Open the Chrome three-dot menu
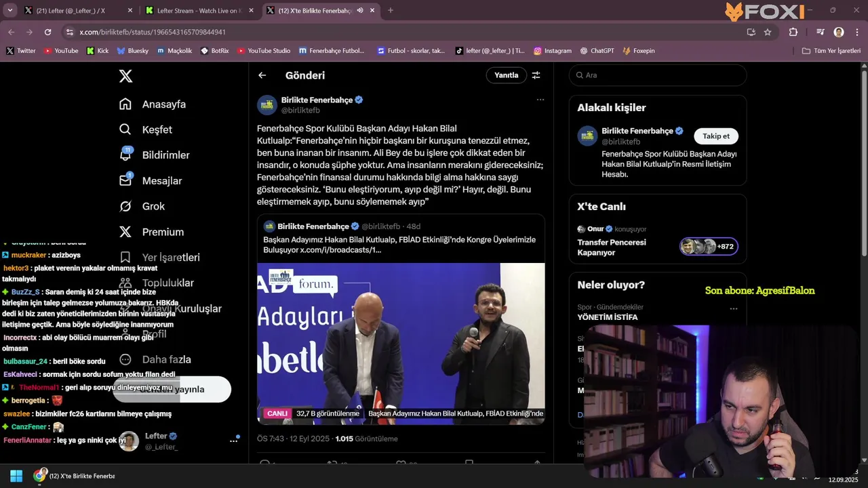The image size is (868, 488). tap(856, 32)
